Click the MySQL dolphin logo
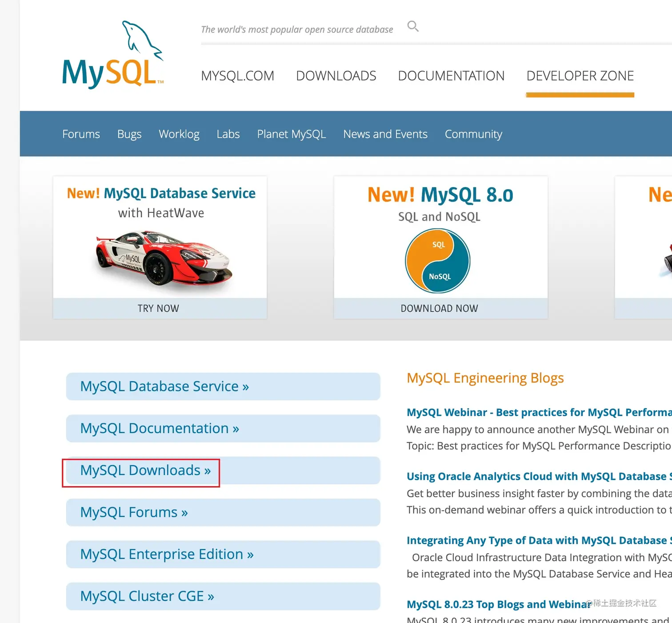The height and width of the screenshot is (623, 672). (x=113, y=54)
